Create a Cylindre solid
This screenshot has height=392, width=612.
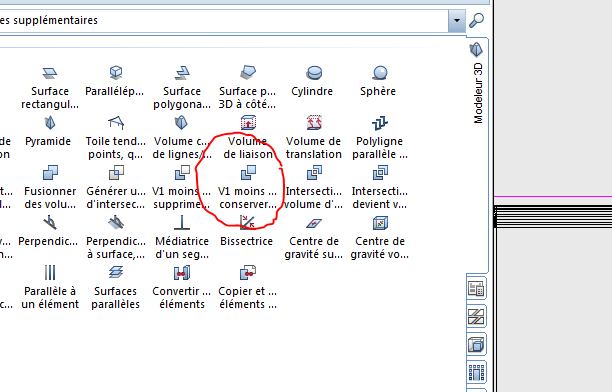[x=312, y=81]
